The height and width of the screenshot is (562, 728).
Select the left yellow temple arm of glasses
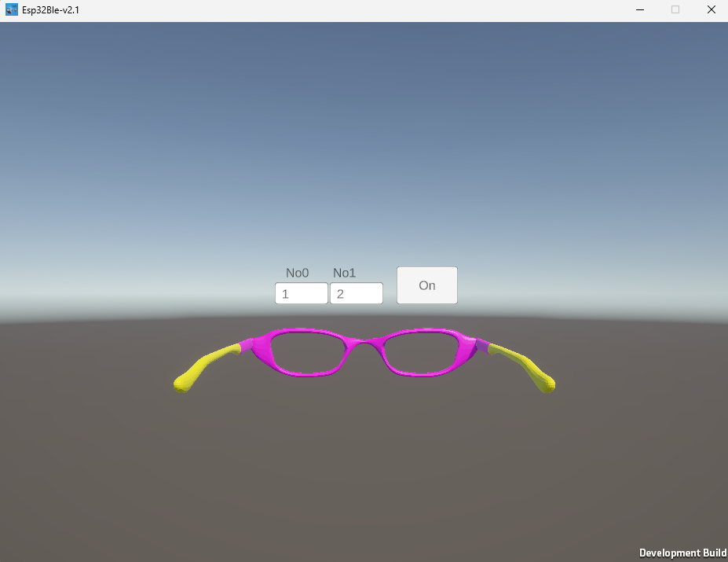pos(203,367)
